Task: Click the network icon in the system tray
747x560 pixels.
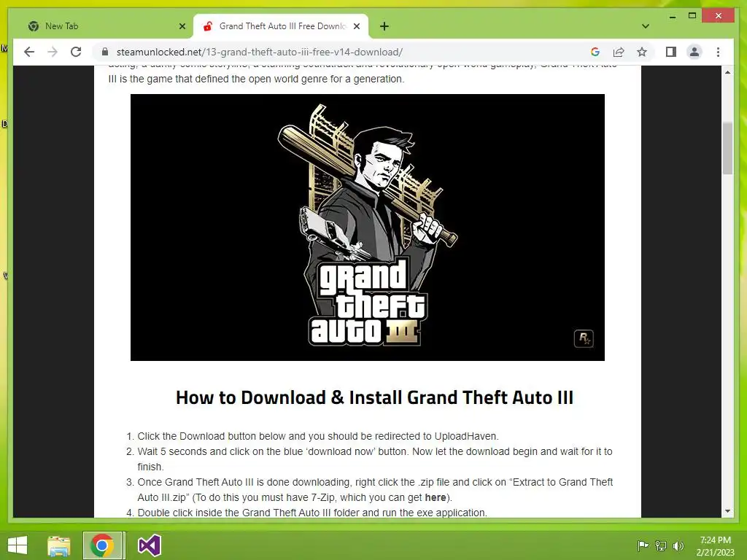Action: click(x=661, y=545)
